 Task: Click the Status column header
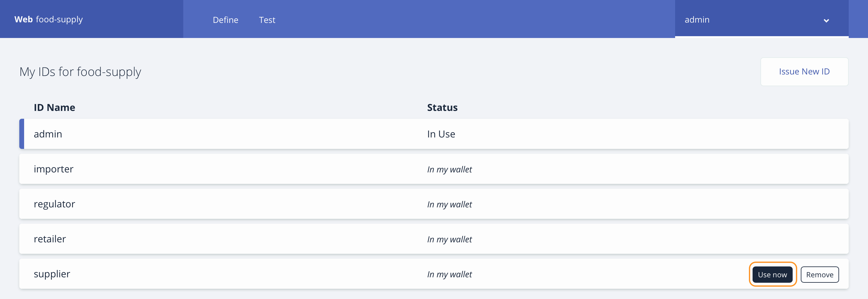pyautogui.click(x=442, y=107)
